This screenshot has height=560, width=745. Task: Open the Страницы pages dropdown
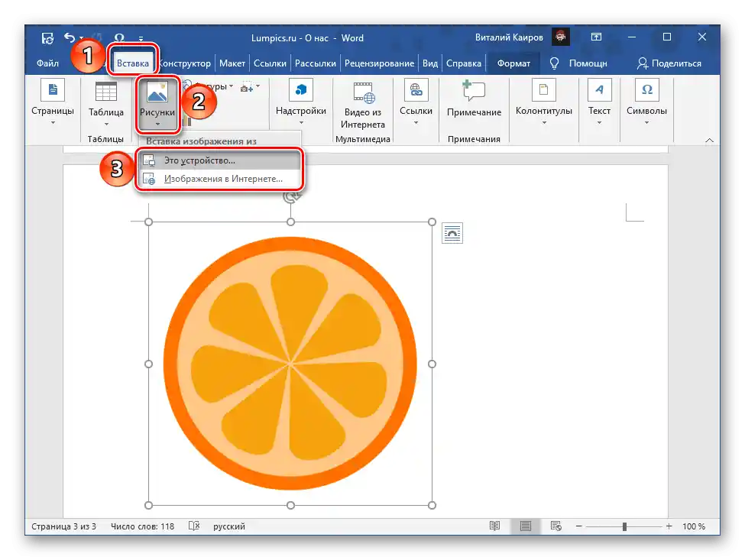coord(53,104)
